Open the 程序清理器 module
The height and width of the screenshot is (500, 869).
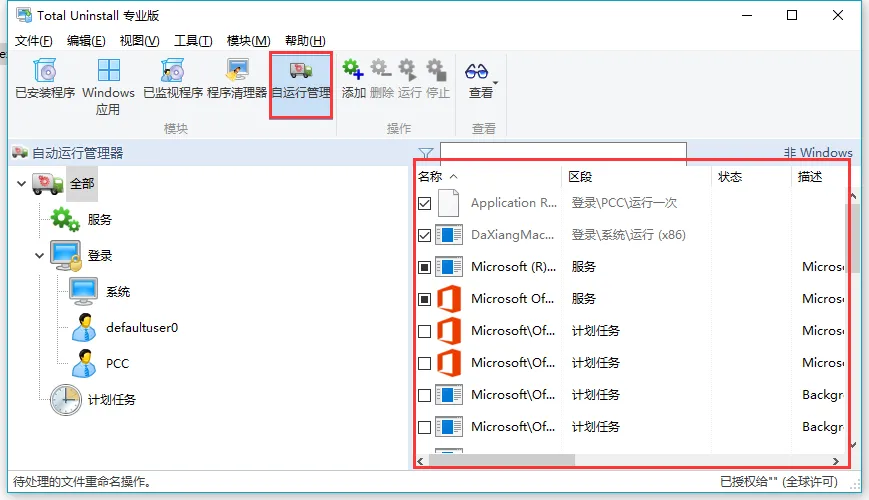(x=237, y=80)
